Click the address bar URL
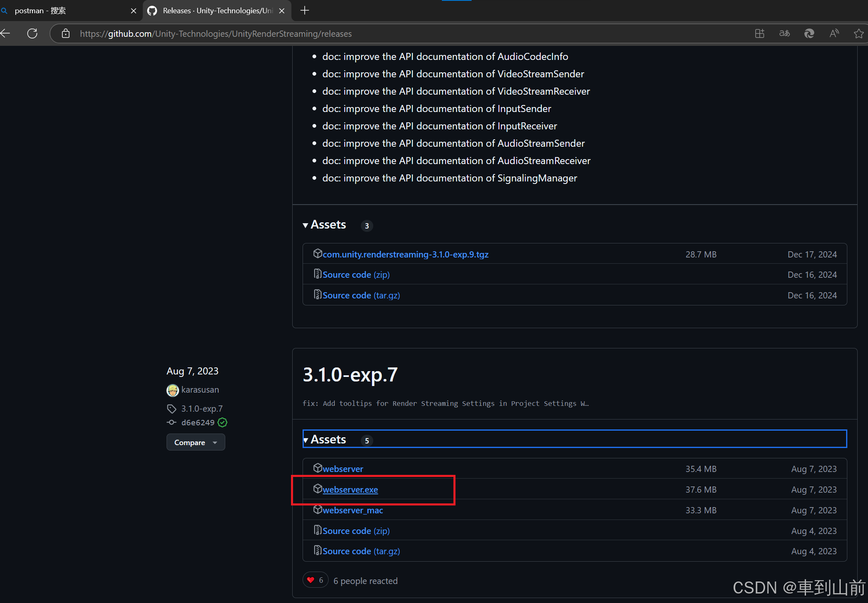868x603 pixels. (x=215, y=34)
